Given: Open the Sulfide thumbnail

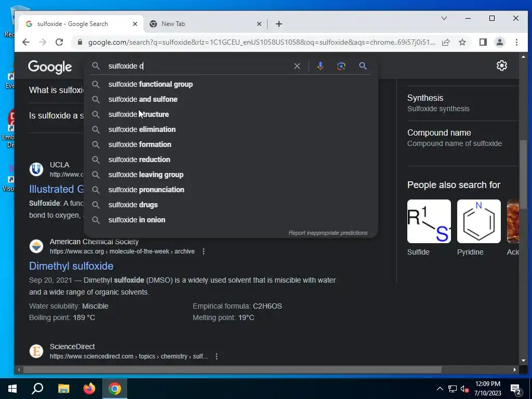Looking at the screenshot, I should pyautogui.click(x=429, y=221).
